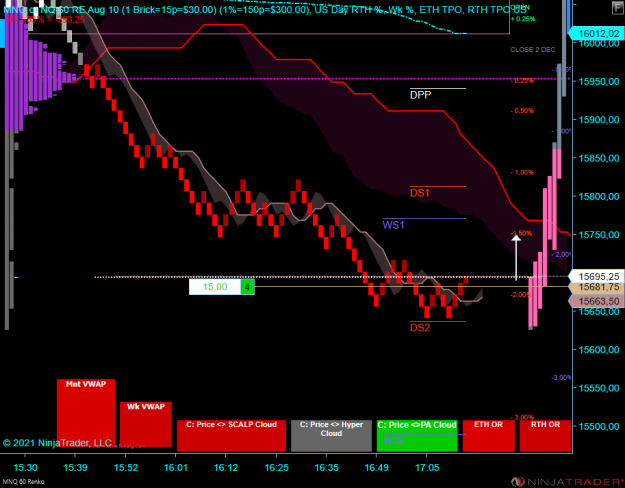Click the 15,00 order label box
This screenshot has width=625, height=488.
[x=215, y=287]
